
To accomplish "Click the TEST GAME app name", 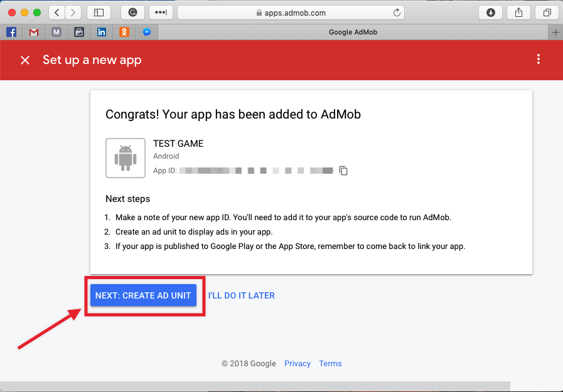I will point(178,144).
